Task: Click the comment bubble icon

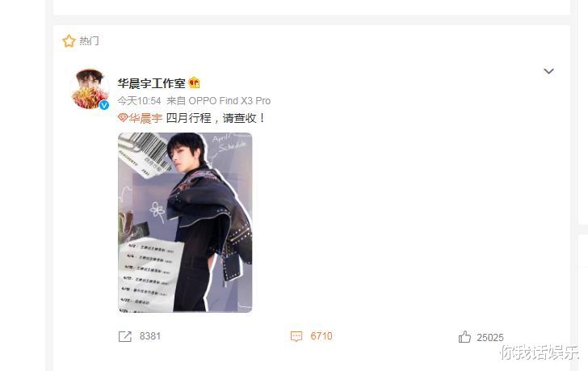Action: [296, 336]
